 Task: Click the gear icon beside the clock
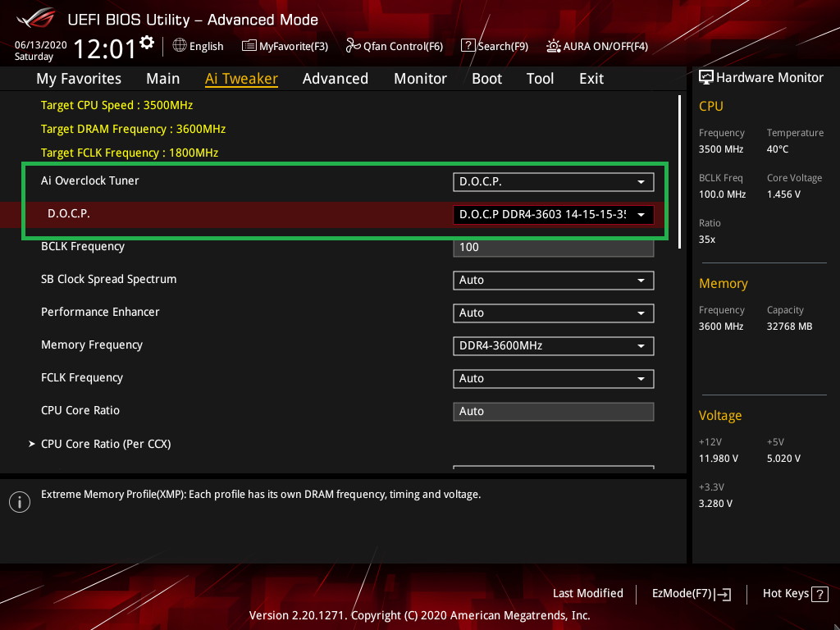click(x=147, y=42)
